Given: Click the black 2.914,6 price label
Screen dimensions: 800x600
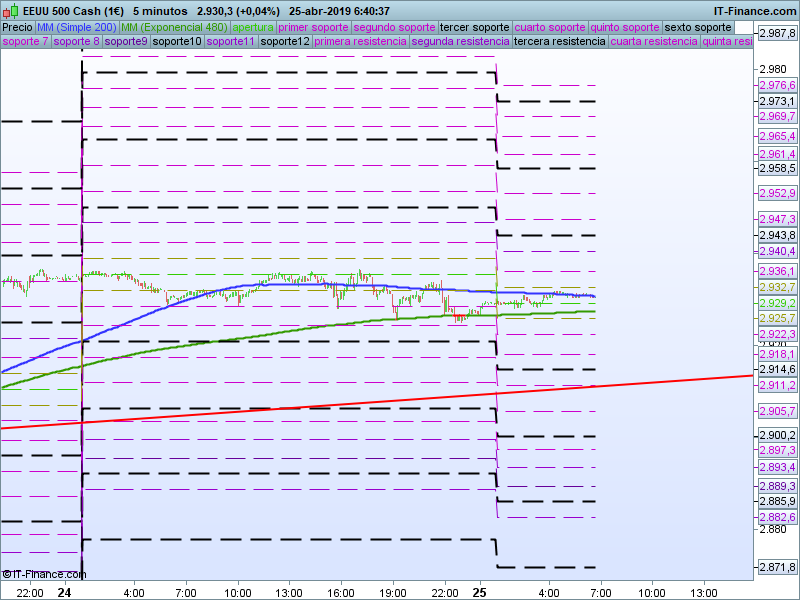Looking at the screenshot, I should tap(777, 369).
